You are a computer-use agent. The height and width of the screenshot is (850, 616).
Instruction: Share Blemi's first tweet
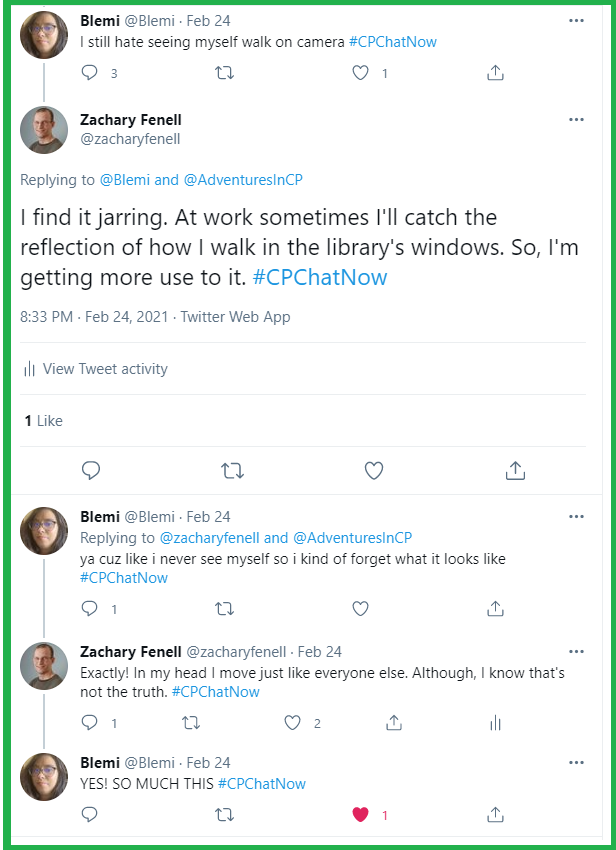click(x=494, y=72)
